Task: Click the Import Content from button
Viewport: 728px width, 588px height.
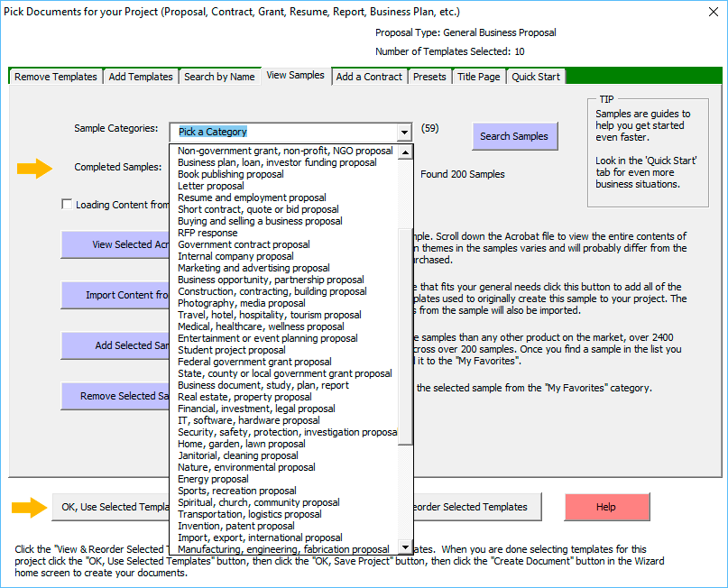Action: pos(115,295)
